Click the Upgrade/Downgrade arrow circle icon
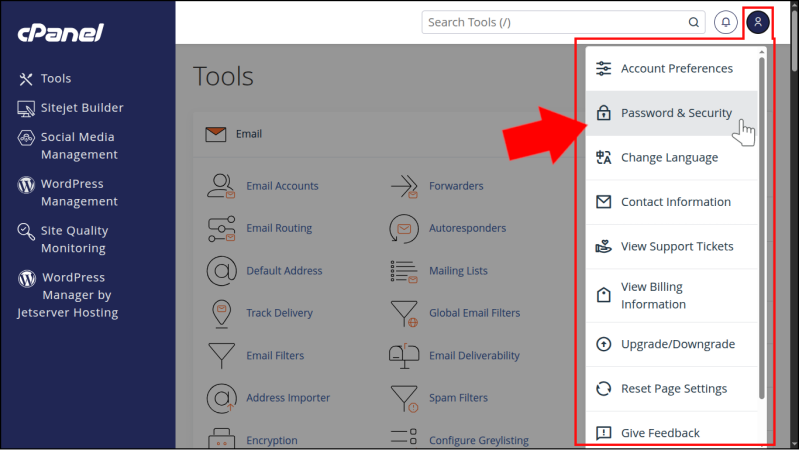Image resolution: width=799 pixels, height=467 pixels. [x=603, y=344]
